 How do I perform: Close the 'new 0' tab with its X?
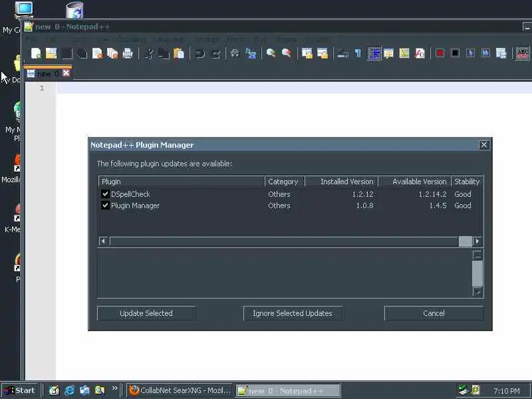[66, 73]
